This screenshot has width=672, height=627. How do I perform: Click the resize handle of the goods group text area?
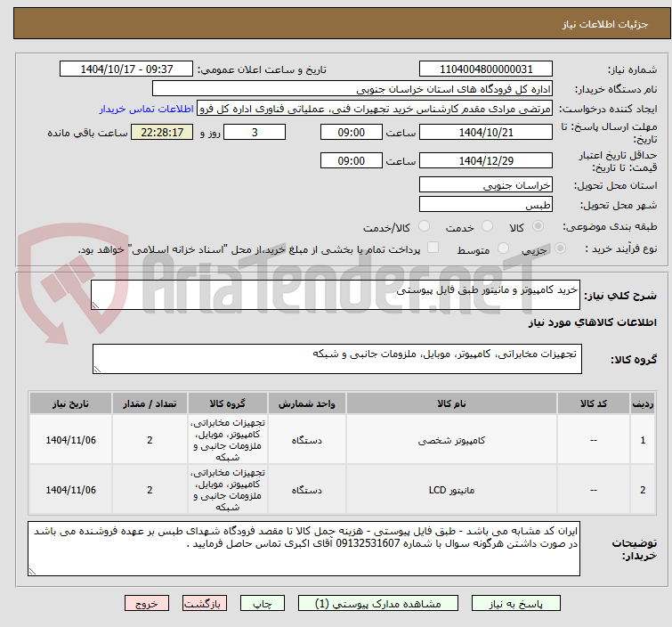click(x=97, y=370)
